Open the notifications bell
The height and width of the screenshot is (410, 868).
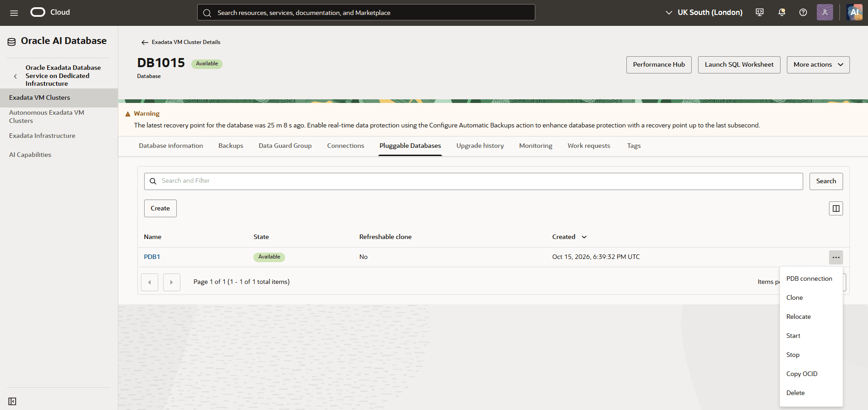click(x=781, y=13)
